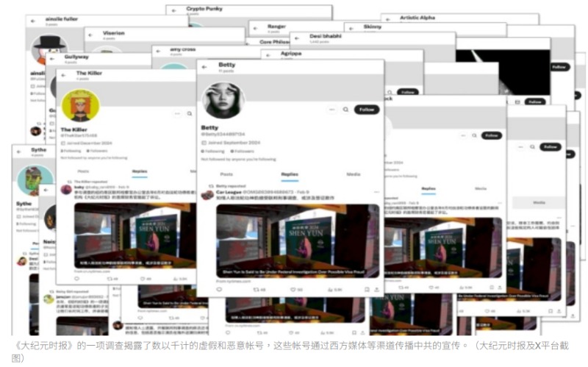Click back arrow in Crypto Punky window

click(173, 10)
